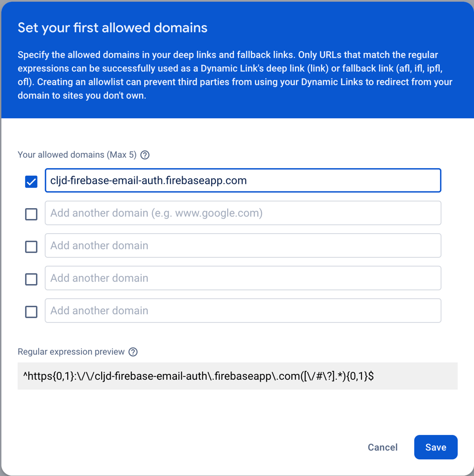Toggle the checkbox on the fourth domain row
The height and width of the screenshot is (476, 474).
[31, 279]
